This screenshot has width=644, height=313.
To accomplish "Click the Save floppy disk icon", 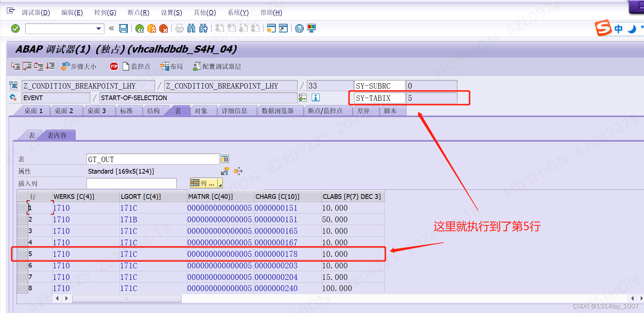I will point(123,28).
